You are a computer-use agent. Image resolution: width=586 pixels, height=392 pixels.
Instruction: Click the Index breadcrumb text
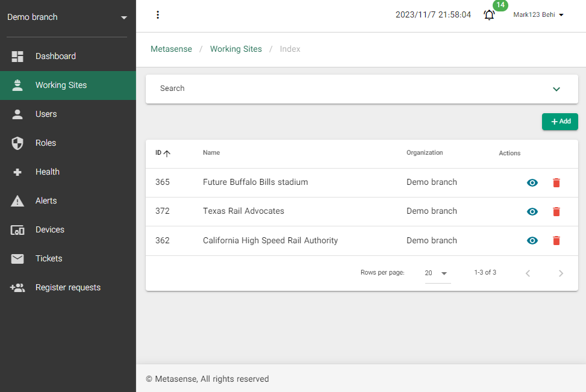coord(290,49)
